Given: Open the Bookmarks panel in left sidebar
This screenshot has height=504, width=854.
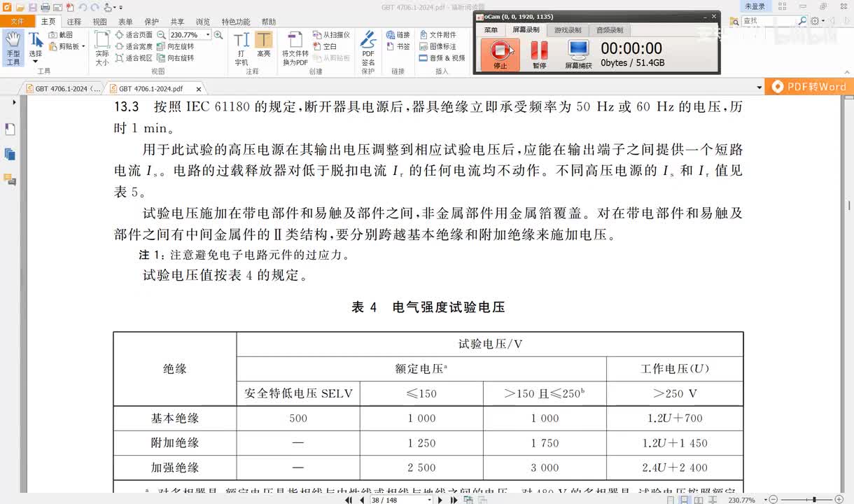Looking at the screenshot, I should pyautogui.click(x=10, y=129).
